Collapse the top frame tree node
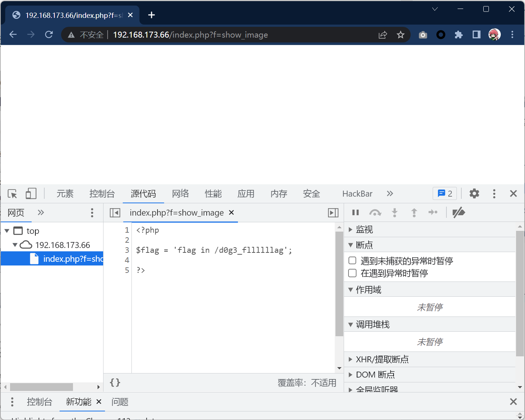This screenshot has width=525, height=420. 7,231
